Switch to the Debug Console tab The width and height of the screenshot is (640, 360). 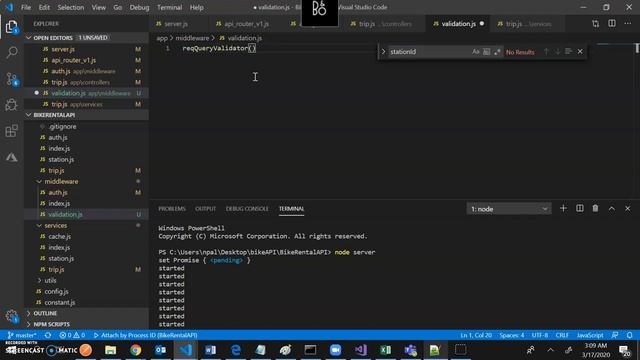point(247,209)
